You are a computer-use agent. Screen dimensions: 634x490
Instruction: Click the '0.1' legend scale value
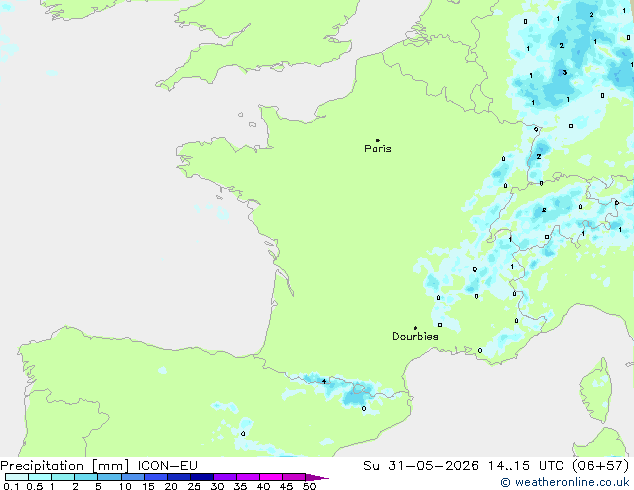tap(11, 486)
